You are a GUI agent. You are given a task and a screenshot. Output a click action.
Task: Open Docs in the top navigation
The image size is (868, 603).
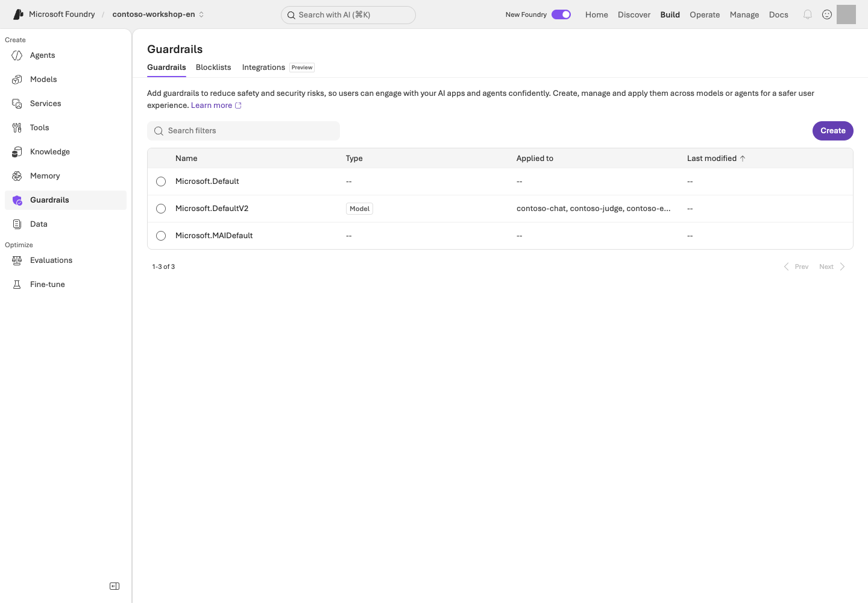[x=779, y=14]
